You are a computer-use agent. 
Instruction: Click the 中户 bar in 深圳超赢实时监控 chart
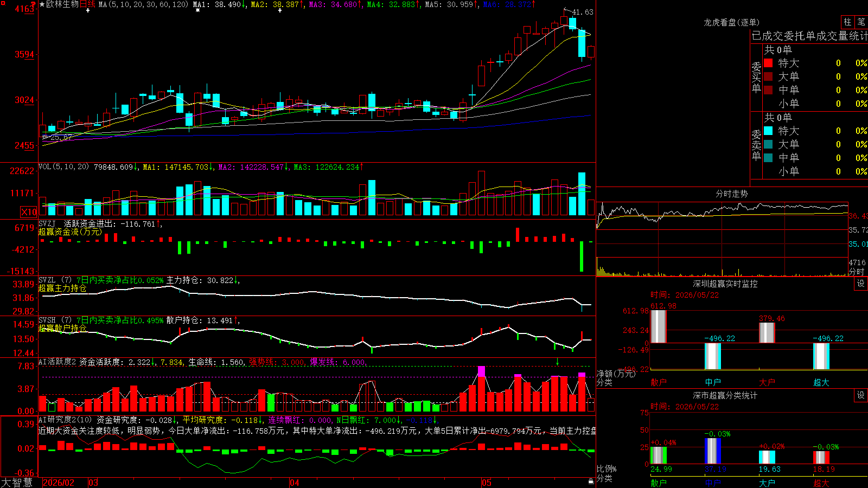(713, 356)
